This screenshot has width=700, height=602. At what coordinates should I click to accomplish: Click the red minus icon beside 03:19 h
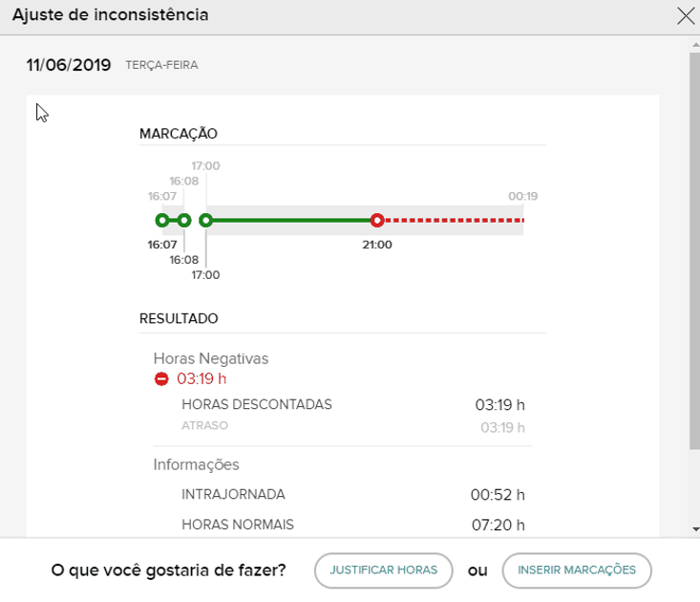161,378
